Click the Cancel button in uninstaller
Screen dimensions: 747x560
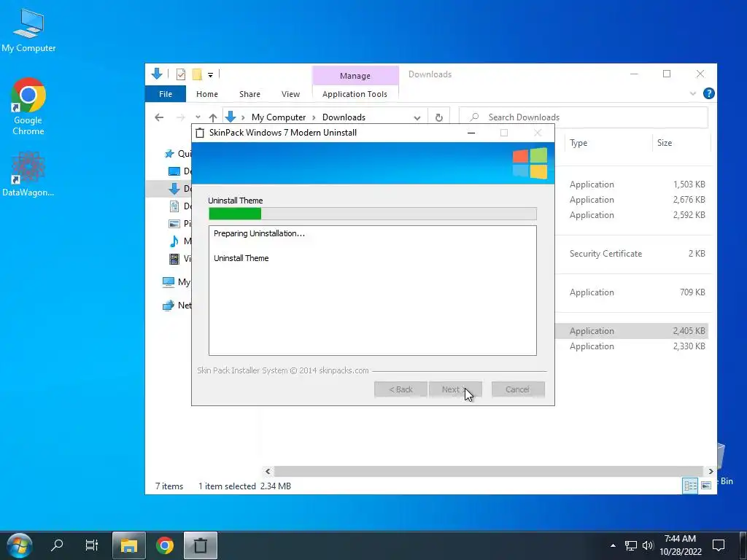[x=518, y=389]
